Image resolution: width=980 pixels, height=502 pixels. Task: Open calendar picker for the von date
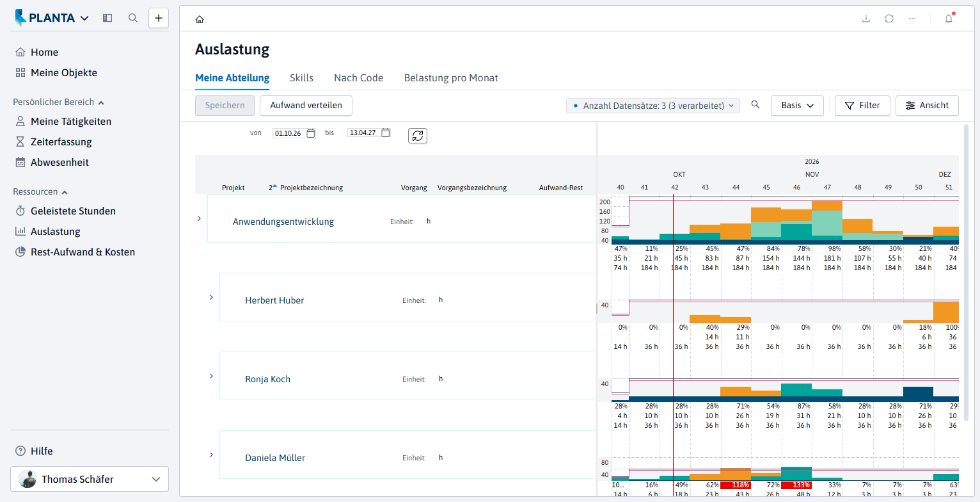point(311,133)
